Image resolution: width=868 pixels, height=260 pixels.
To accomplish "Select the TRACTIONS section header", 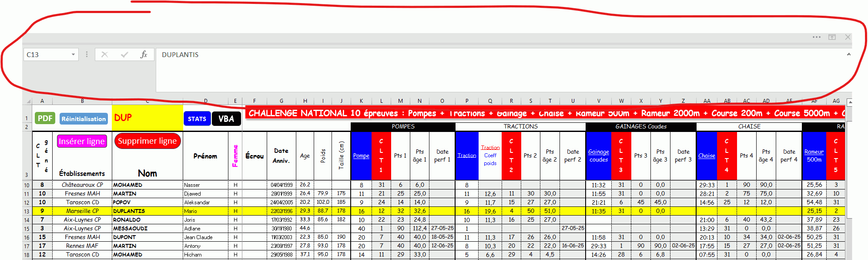I will click(x=520, y=126).
